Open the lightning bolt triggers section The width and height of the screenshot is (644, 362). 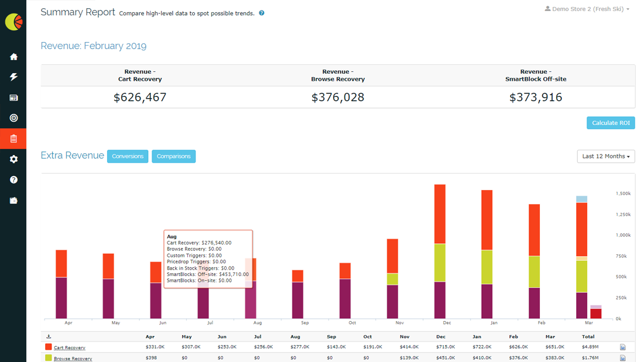pos(13,77)
